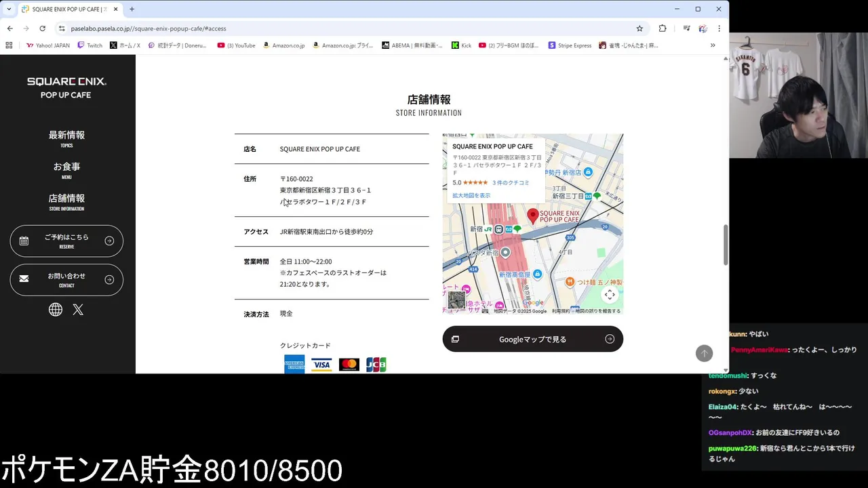868x488 pixels.
Task: Click the ご予約はこちら RESERVE button
Action: coord(66,241)
